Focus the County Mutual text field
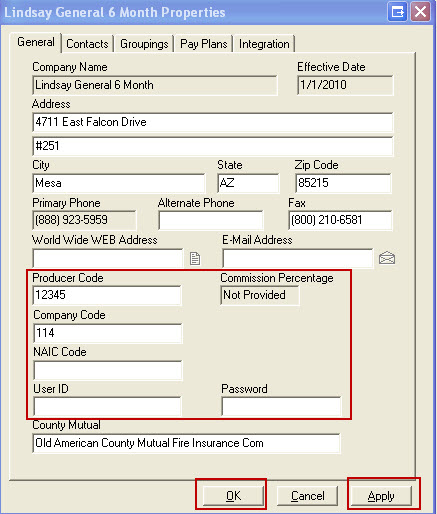Image resolution: width=437 pixels, height=514 pixels. click(x=186, y=443)
